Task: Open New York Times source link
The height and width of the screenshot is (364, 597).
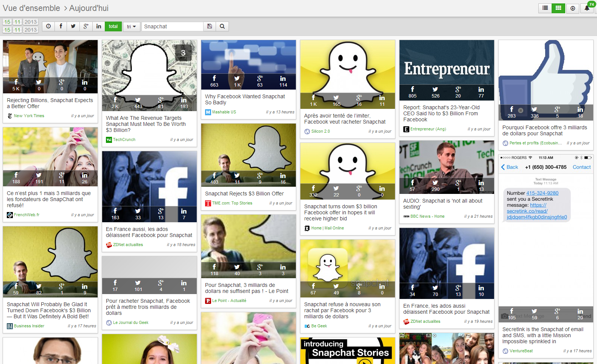Action: (29, 116)
